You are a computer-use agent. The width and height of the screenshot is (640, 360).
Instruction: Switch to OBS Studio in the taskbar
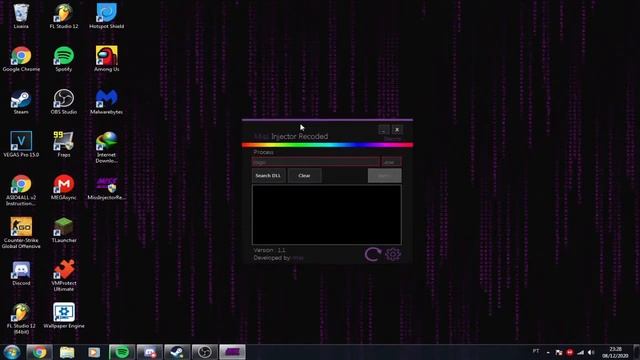click(x=204, y=352)
